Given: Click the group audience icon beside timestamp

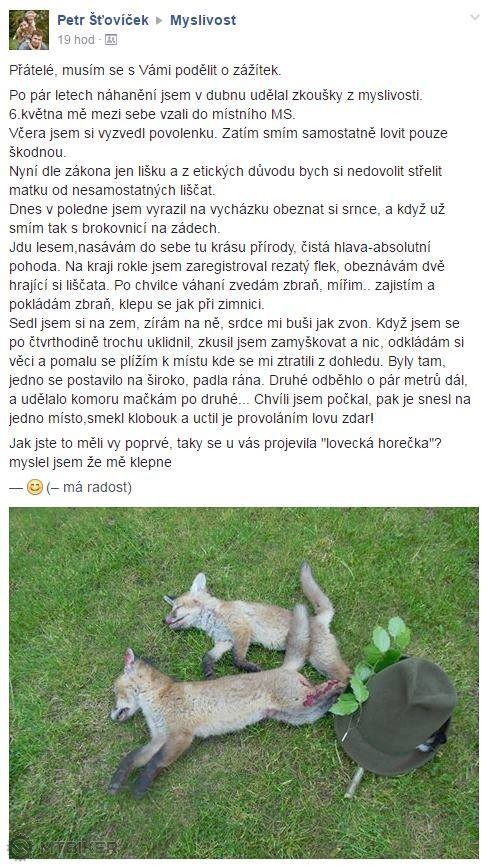Looking at the screenshot, I should point(111,40).
